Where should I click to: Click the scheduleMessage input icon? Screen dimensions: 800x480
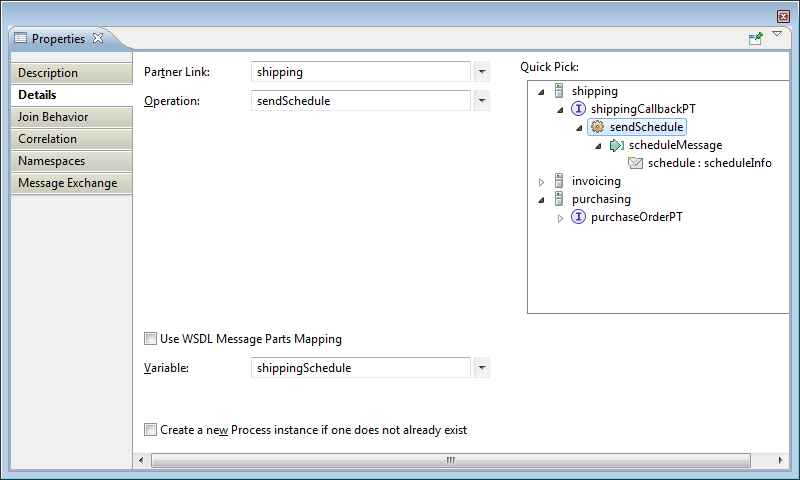[x=616, y=145]
